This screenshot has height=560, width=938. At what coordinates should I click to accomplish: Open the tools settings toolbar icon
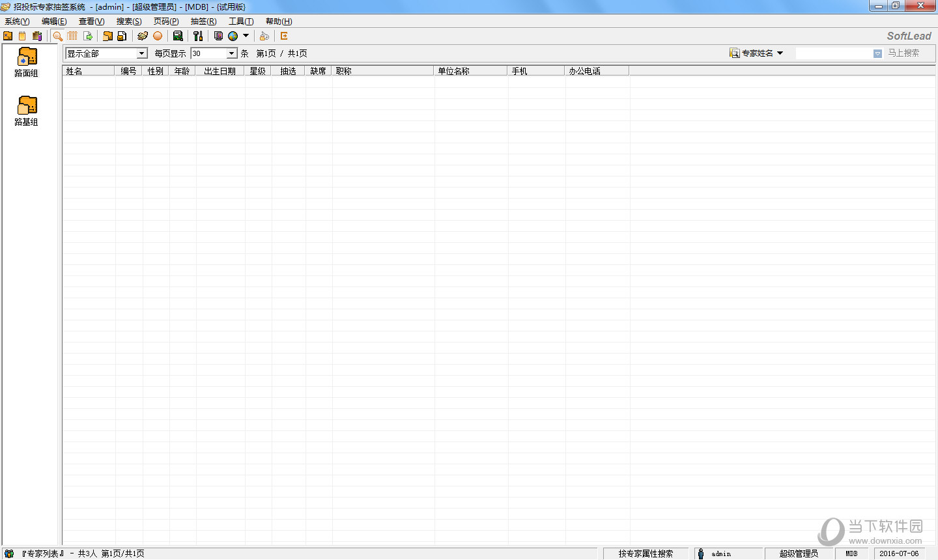198,36
